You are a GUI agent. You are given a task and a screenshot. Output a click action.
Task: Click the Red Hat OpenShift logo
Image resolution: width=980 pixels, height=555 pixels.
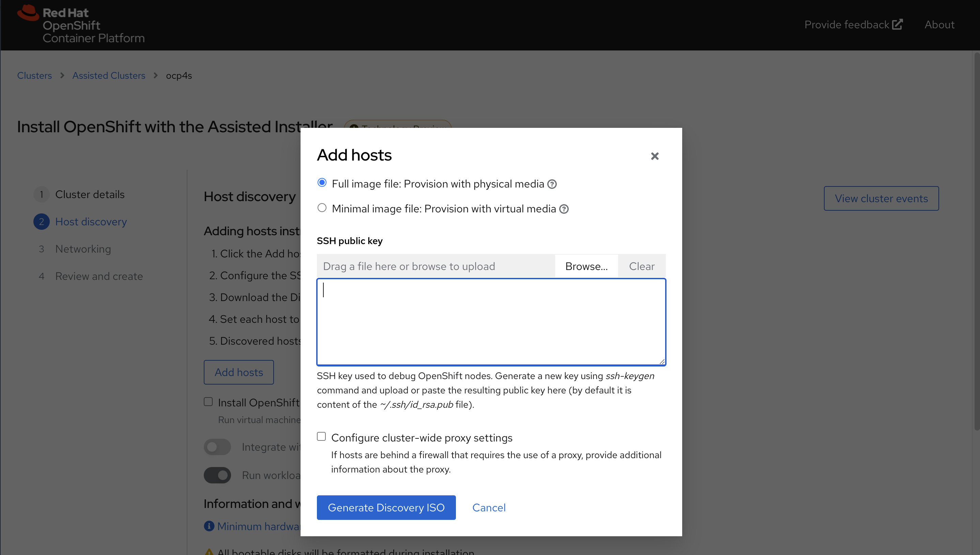(80, 25)
